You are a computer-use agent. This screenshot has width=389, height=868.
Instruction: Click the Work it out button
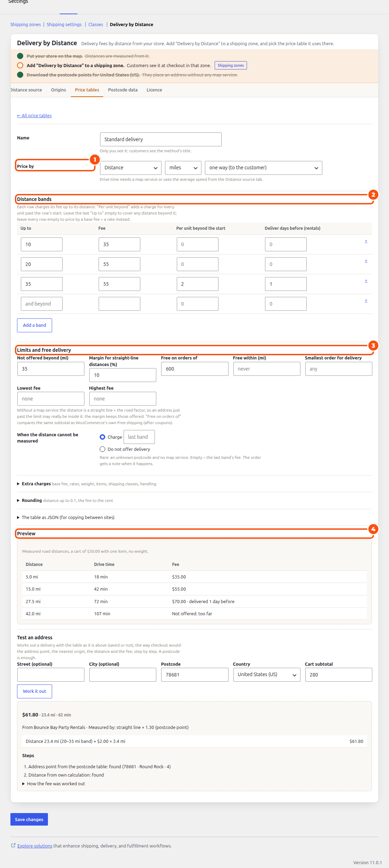34,691
